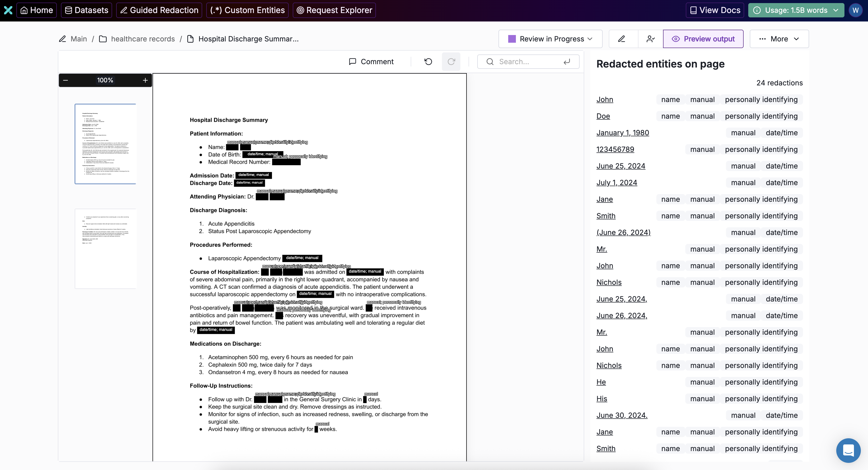Toggle Preview output view
Screen dimensions: 868x470
[x=703, y=39]
